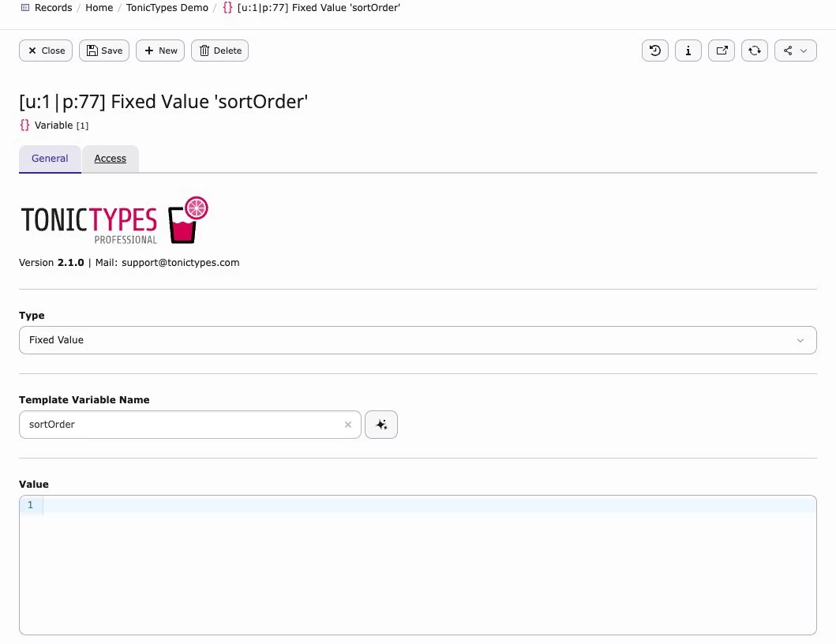836x644 pixels.
Task: Save the Fixed Value record
Action: tap(104, 51)
